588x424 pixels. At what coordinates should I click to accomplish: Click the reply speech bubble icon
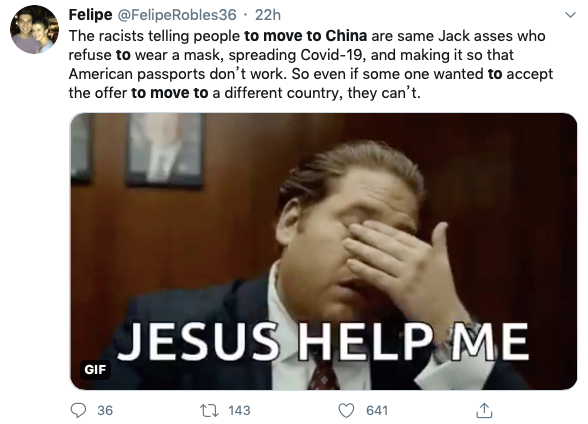click(78, 410)
